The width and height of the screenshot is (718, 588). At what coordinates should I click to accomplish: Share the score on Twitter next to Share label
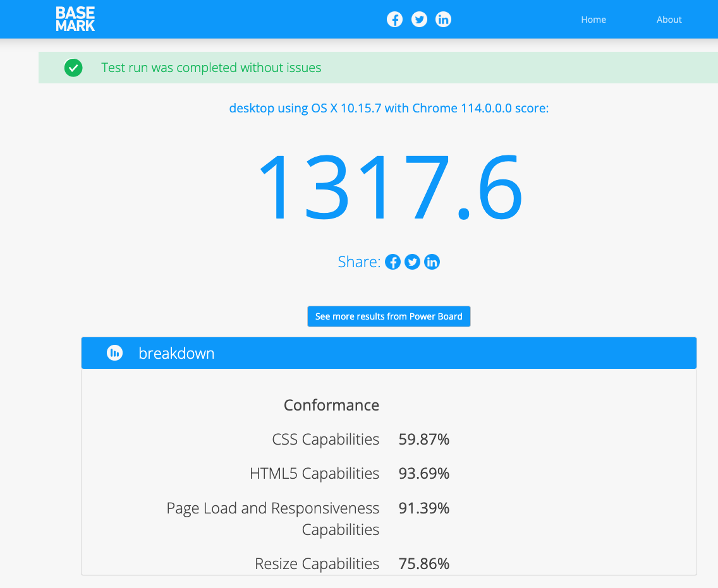pos(413,262)
